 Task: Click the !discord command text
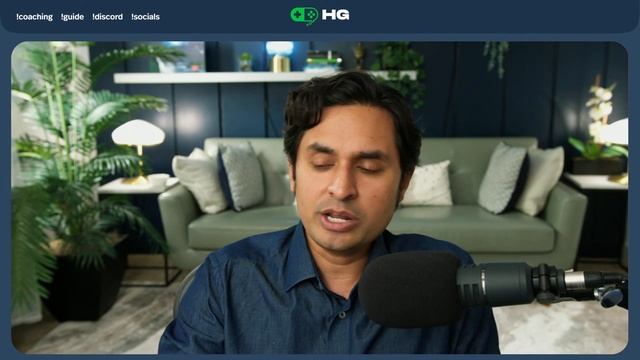coord(107,17)
